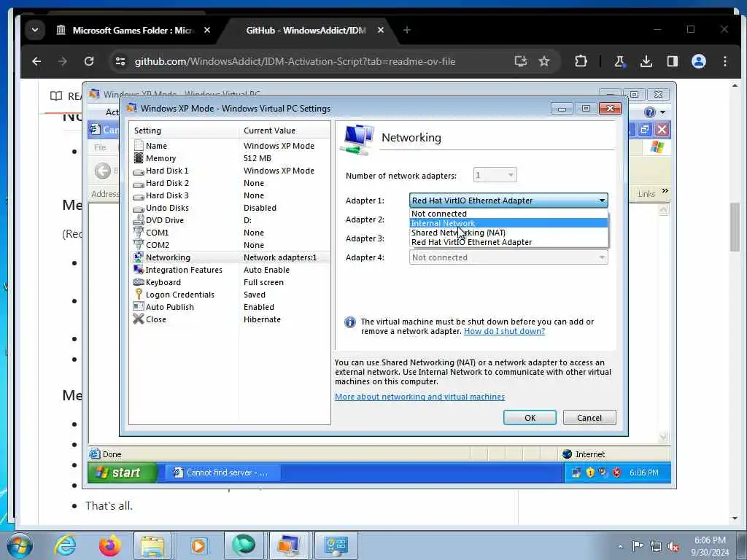Toggle Chrome side panel icon
The height and width of the screenshot is (560, 747).
[672, 61]
